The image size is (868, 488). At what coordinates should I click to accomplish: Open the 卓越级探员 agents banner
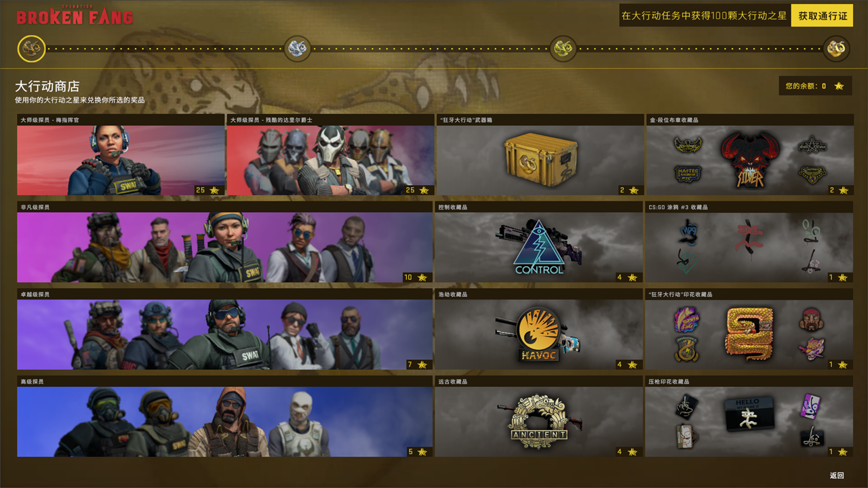(x=225, y=329)
